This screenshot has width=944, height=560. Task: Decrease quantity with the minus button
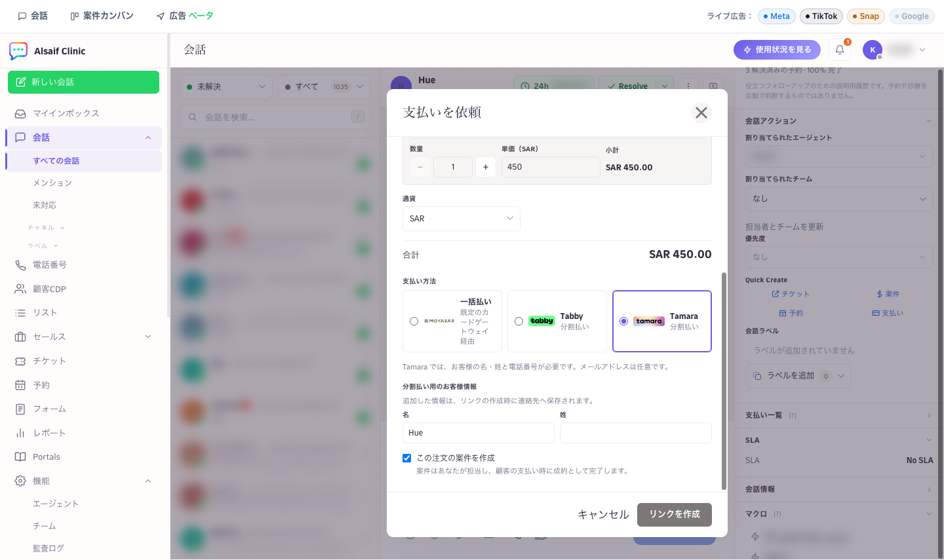tap(420, 167)
